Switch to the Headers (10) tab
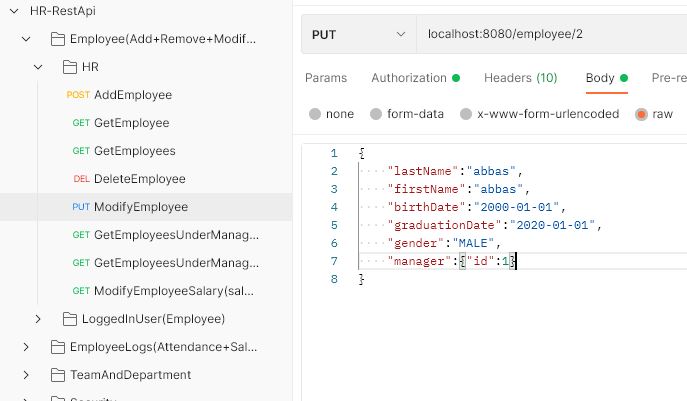 click(x=521, y=78)
